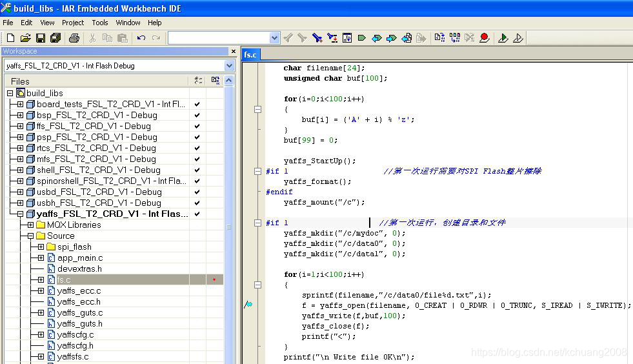Undo the last edit
The width and height of the screenshot is (633, 364).
click(x=141, y=38)
